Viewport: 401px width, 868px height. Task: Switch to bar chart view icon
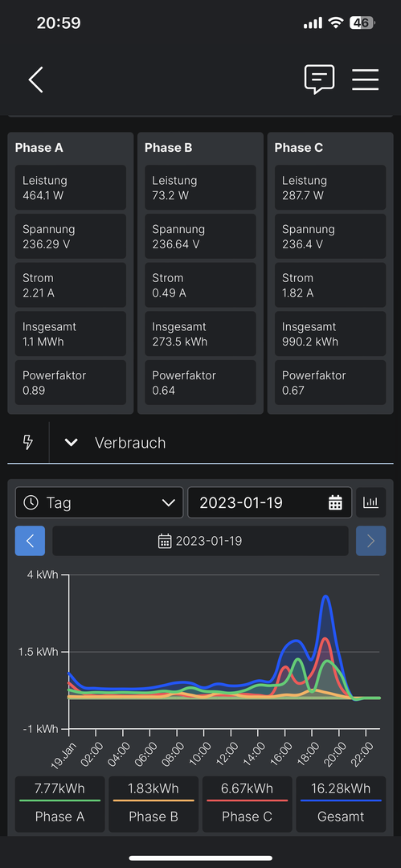tap(370, 502)
